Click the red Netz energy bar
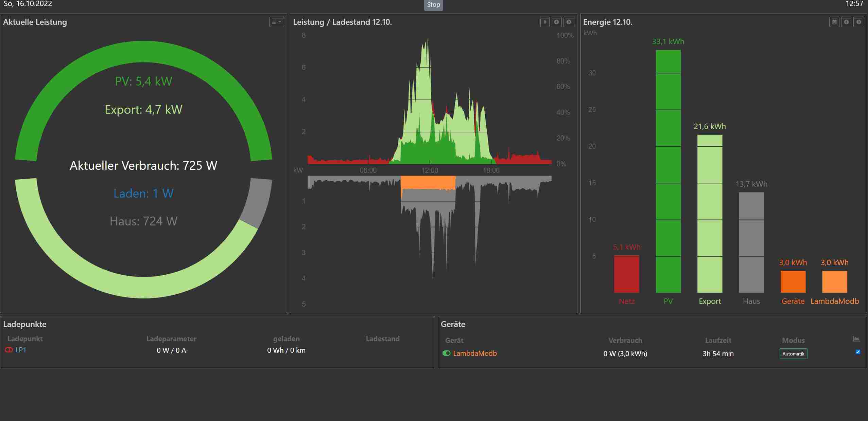 click(626, 274)
